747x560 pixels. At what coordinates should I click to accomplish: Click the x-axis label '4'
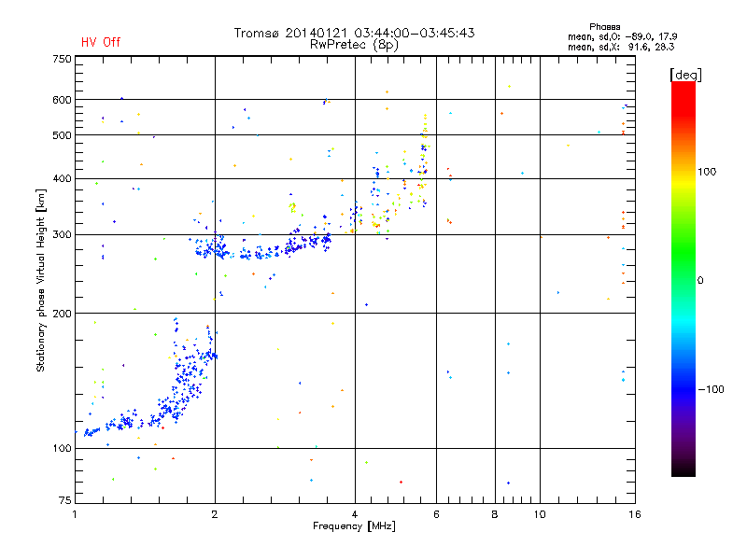[x=355, y=514]
